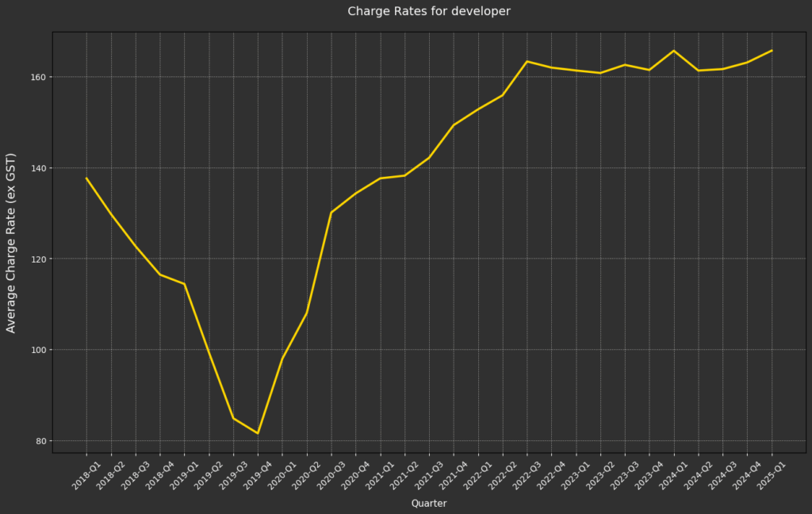Click the 2024-Q3 quarter label

[722, 476]
